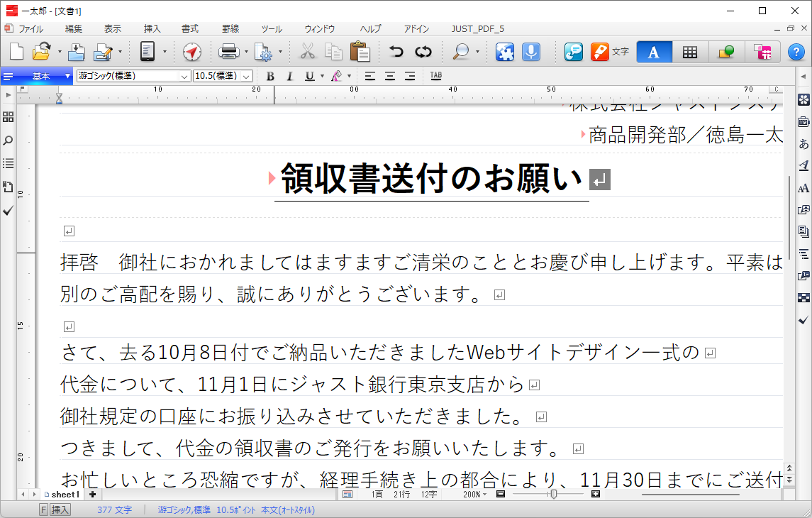Image resolution: width=812 pixels, height=518 pixels.
Task: Click the + button to add a new sheet
Action: click(93, 495)
